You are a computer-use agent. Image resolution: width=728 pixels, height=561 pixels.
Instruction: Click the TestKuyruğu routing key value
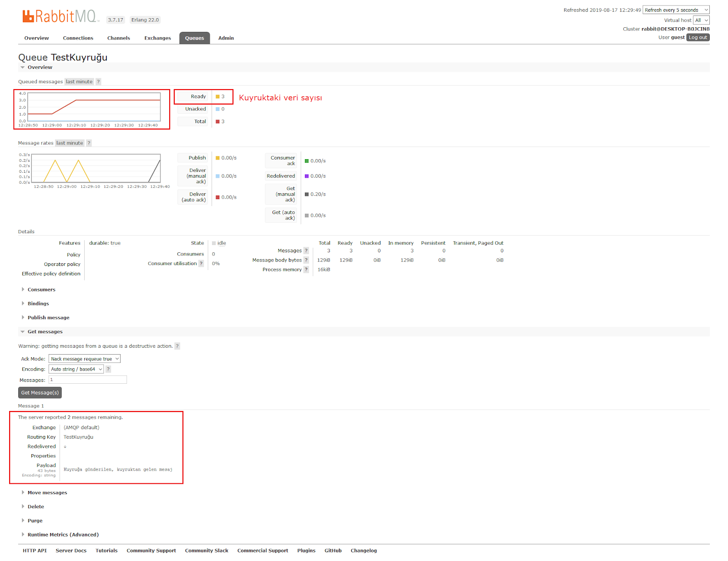click(78, 437)
